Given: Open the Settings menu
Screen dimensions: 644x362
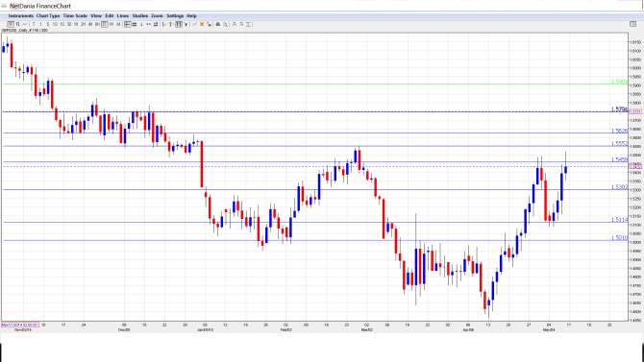Looking at the screenshot, I should (x=175, y=16).
